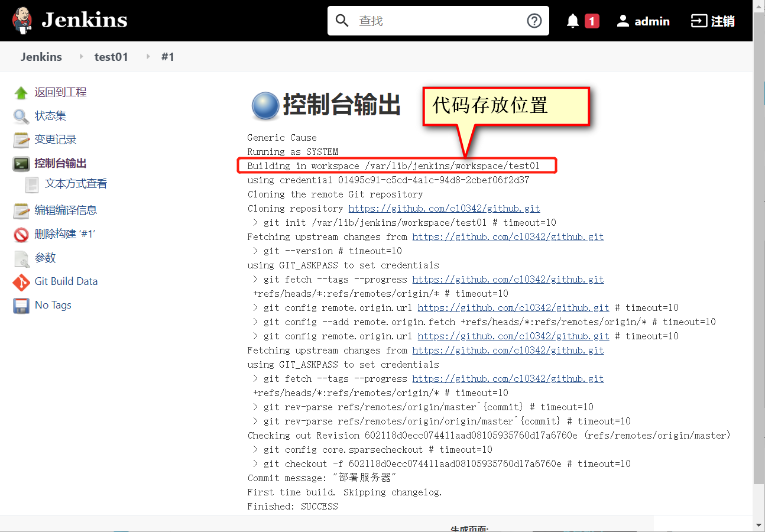Click the Jenkins butler logo icon

[22, 21]
